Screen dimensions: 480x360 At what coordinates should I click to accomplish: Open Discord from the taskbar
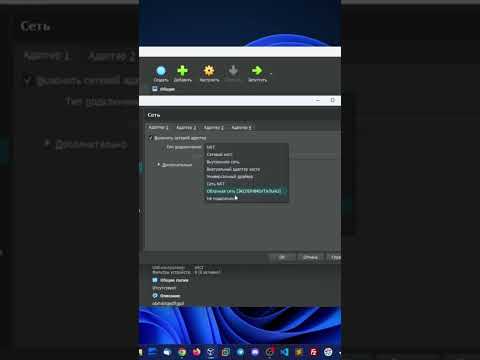click(255, 352)
